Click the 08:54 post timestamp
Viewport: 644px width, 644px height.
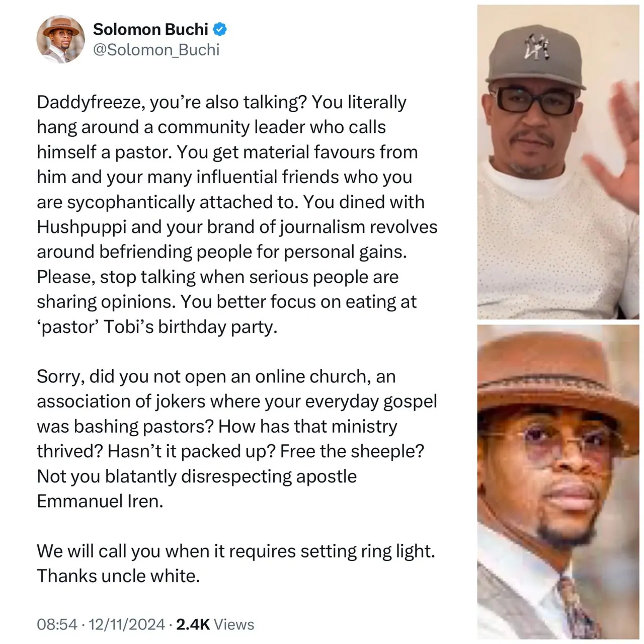coord(57,624)
